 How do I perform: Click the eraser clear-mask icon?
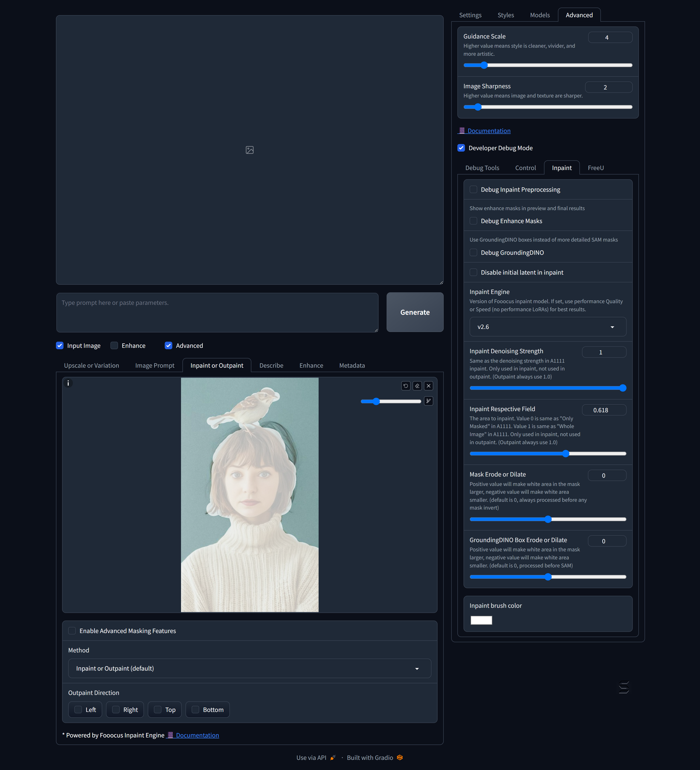417,386
